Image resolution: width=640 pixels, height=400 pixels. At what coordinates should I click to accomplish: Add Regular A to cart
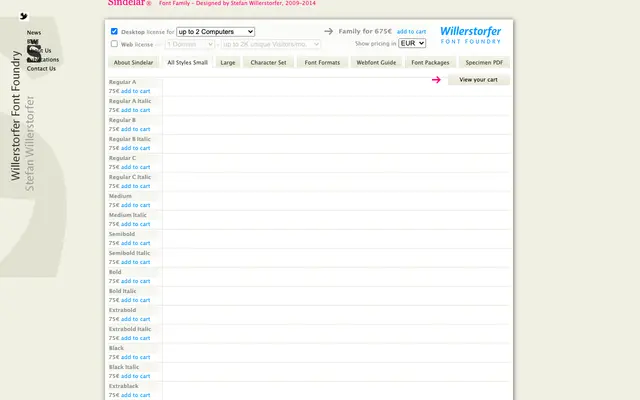[x=136, y=91]
